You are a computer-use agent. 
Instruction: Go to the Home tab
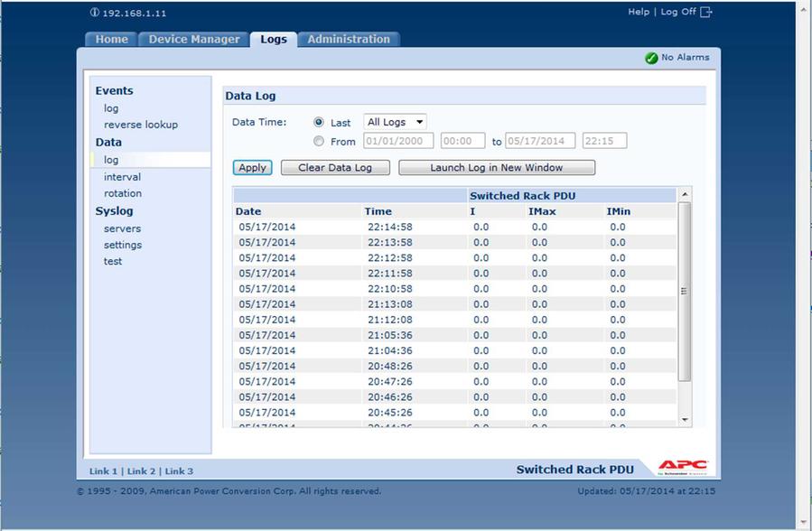tap(112, 39)
